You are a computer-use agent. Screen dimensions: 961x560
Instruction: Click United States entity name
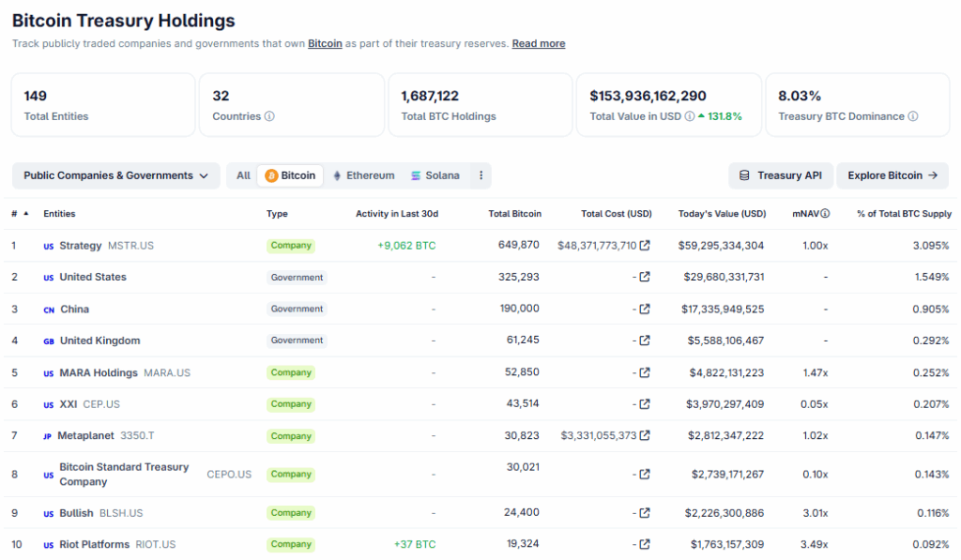click(x=93, y=277)
